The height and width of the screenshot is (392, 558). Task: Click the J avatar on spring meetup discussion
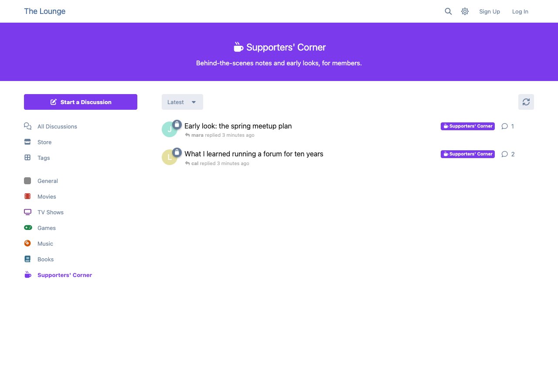pos(170,129)
